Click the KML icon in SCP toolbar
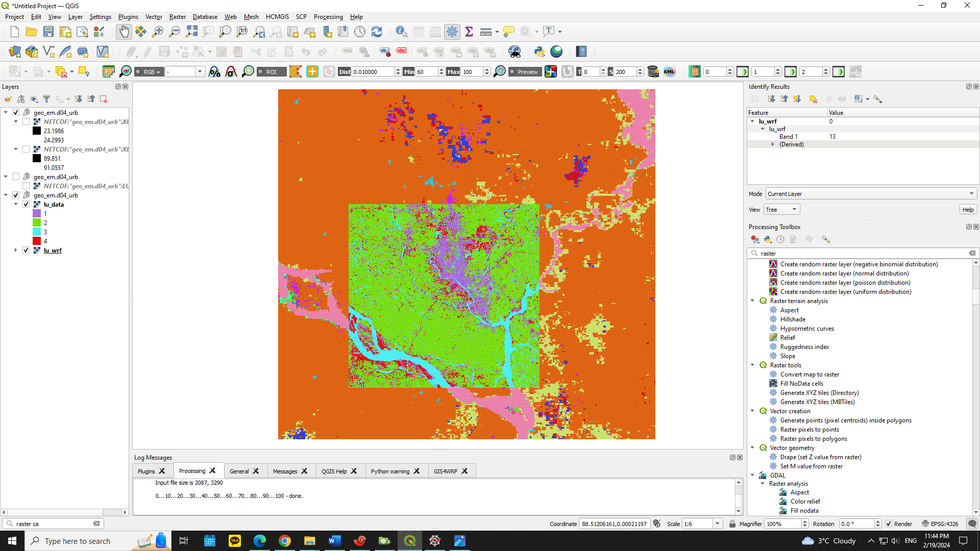 669,72
